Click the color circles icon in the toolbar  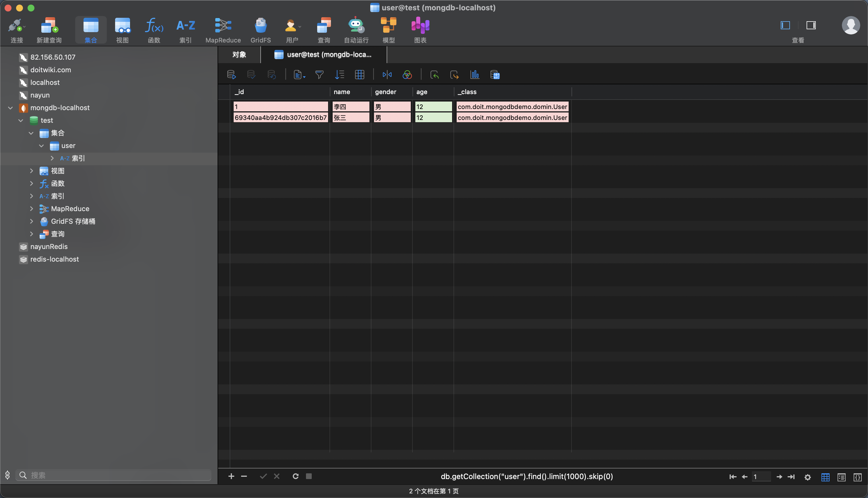pos(407,75)
